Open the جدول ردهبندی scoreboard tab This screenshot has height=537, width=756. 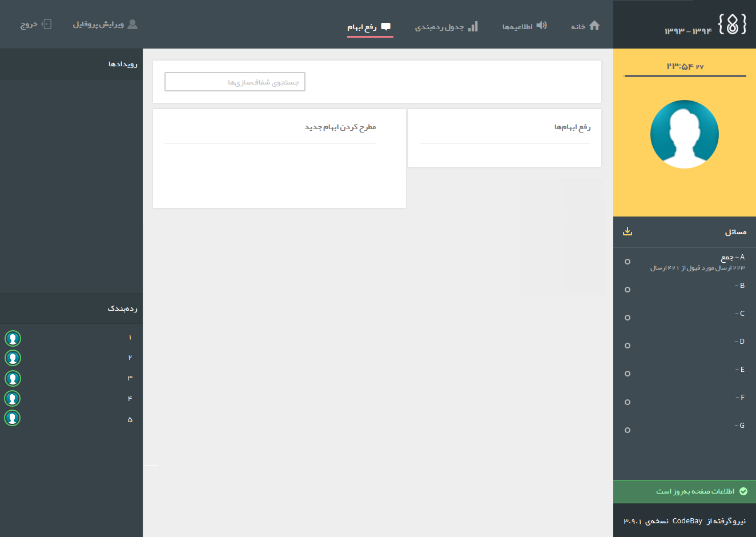[x=439, y=27]
